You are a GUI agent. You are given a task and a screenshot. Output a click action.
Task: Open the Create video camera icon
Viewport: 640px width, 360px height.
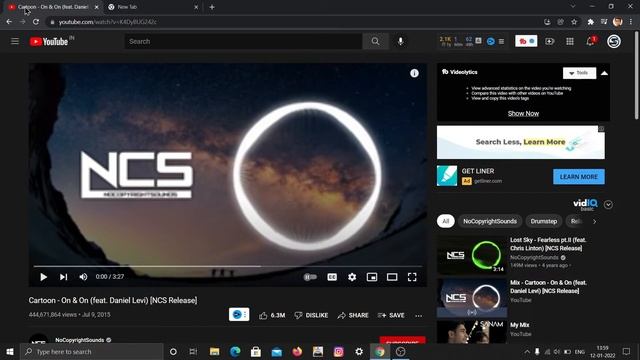pyautogui.click(x=550, y=41)
